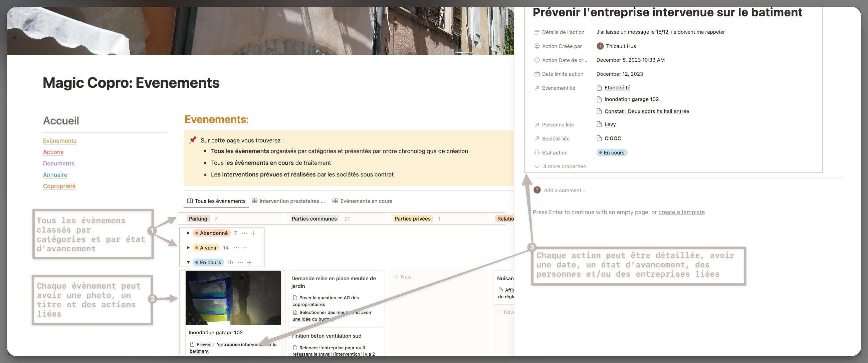This screenshot has width=868, height=363.
Task: Click the Levy page icon
Action: tap(599, 124)
